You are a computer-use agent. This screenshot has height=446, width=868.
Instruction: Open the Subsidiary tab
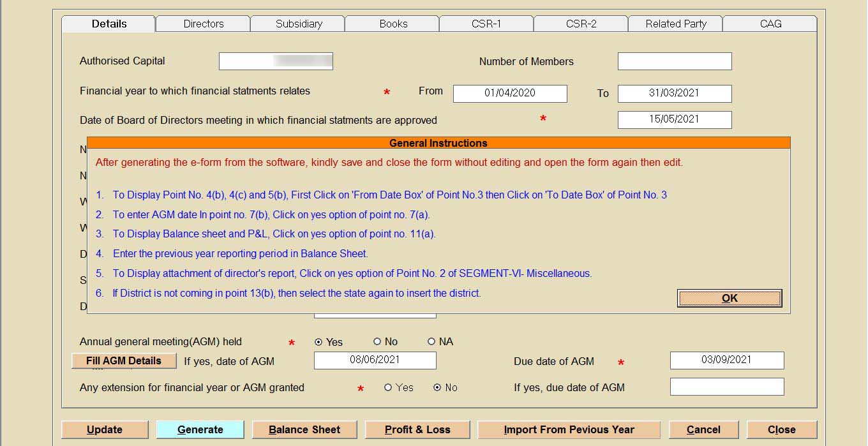pyautogui.click(x=298, y=24)
